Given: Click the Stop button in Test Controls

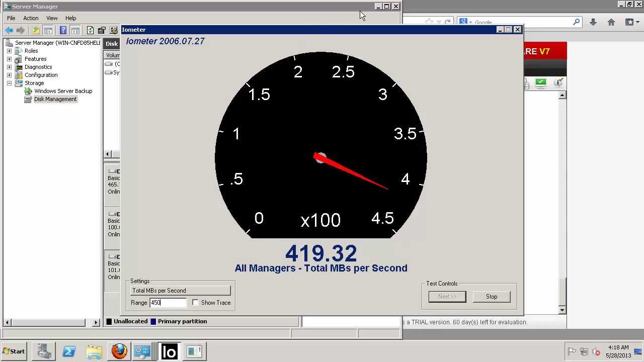Looking at the screenshot, I should click(x=492, y=297).
